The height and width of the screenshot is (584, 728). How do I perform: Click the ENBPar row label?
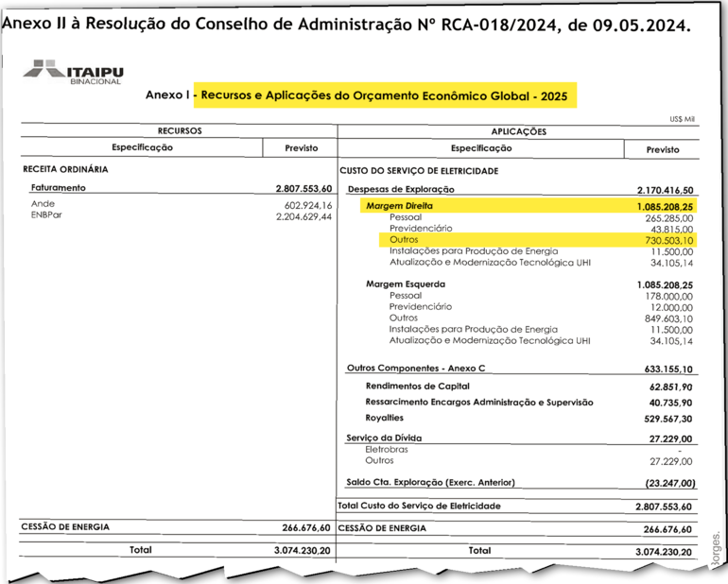click(44, 216)
